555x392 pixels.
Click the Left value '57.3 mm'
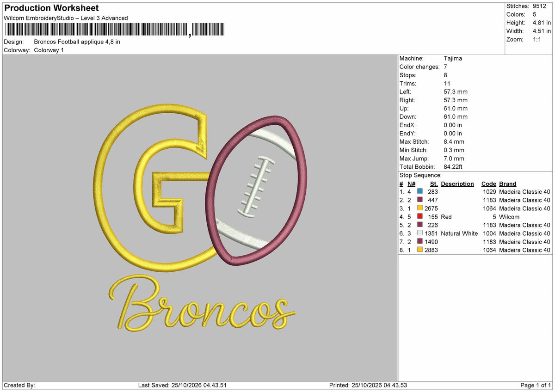[x=456, y=92]
